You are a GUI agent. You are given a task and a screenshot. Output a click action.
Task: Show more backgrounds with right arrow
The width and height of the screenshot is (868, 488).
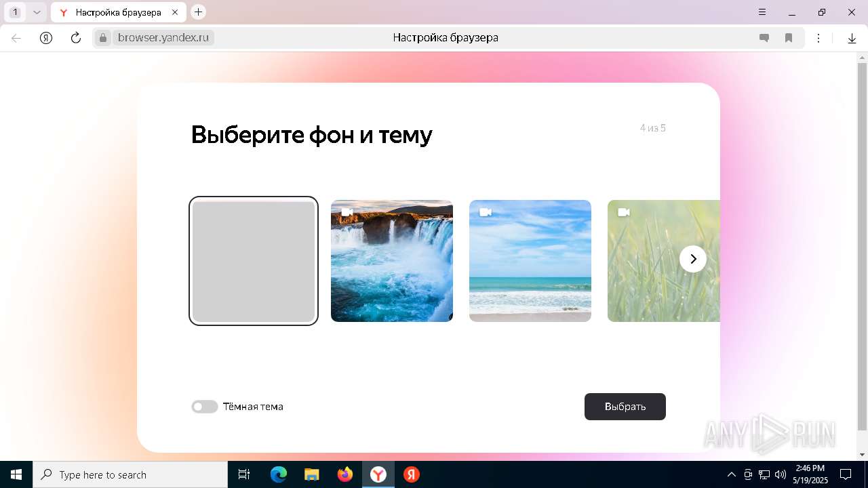pyautogui.click(x=693, y=259)
